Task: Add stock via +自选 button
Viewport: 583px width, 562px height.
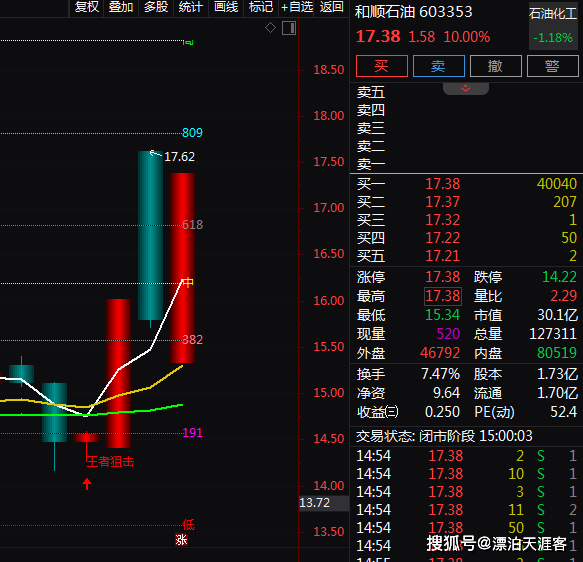Action: pyautogui.click(x=297, y=7)
